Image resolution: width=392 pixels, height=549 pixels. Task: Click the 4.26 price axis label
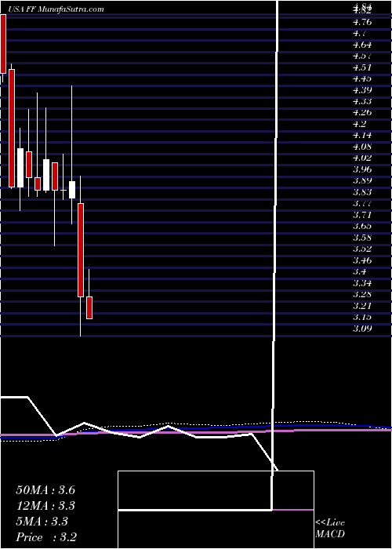(x=362, y=113)
